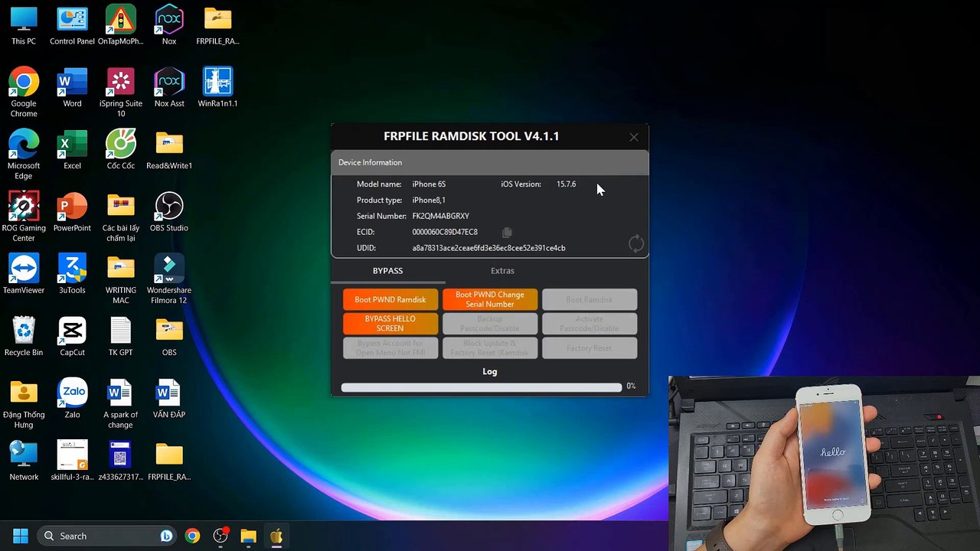Viewport: 980px width, 551px height.
Task: Select the 3uTools desktop icon
Action: [72, 275]
